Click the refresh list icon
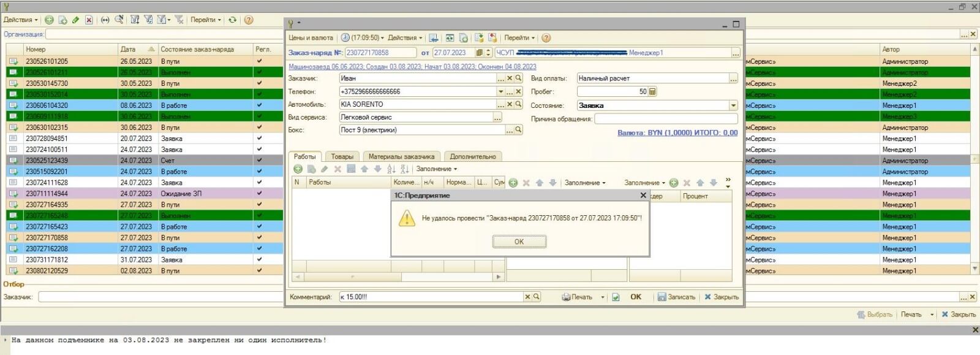 click(x=233, y=20)
